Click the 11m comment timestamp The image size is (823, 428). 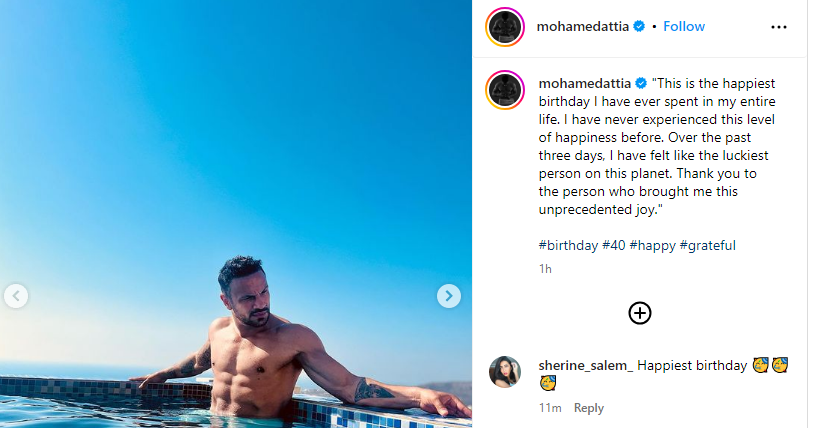pos(549,408)
